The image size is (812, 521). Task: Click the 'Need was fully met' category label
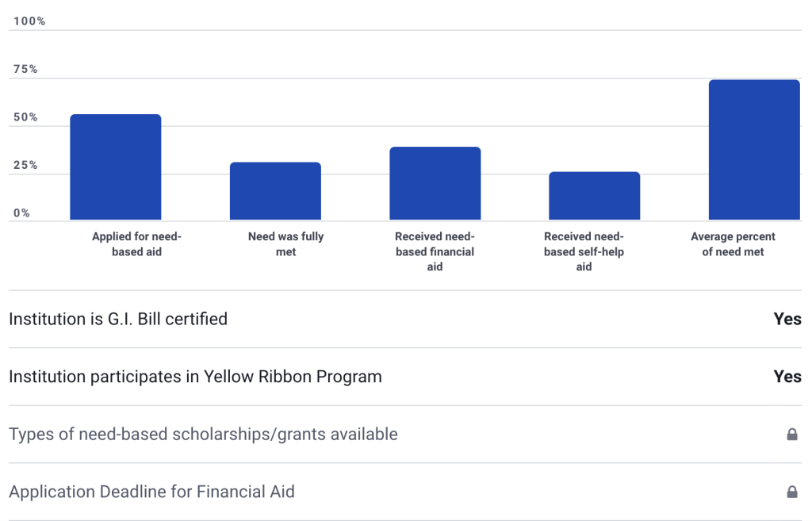pyautogui.click(x=285, y=243)
